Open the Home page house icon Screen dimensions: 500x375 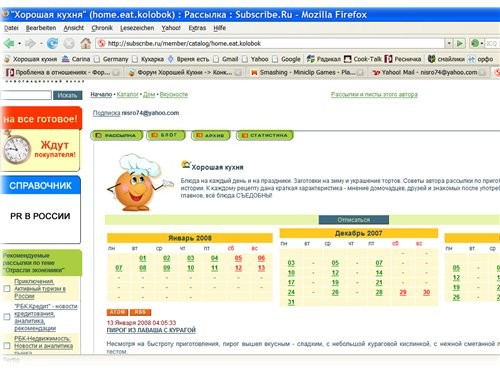[x=86, y=43]
